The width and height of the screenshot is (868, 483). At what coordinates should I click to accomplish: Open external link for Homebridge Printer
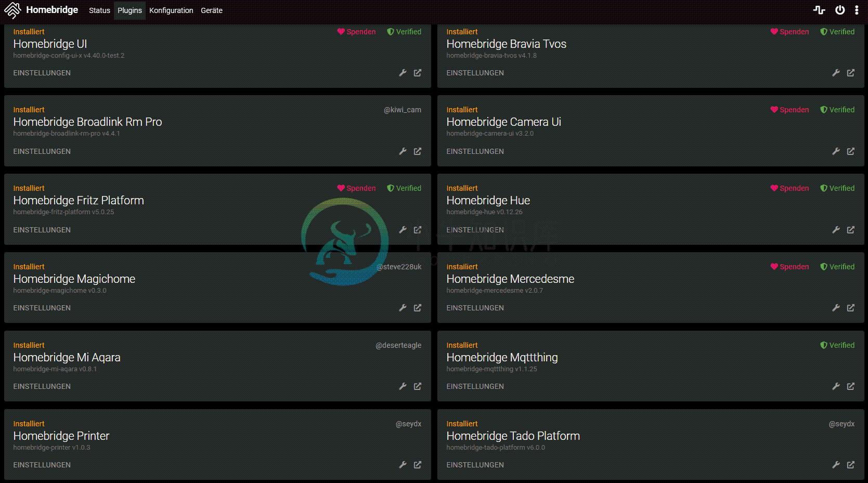[418, 465]
